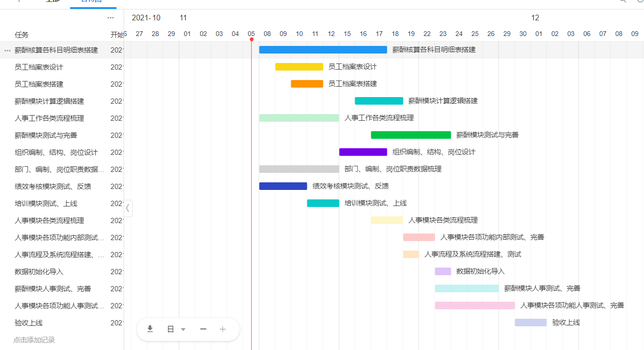Click the 任务 column header
Screen dimensions: 644x350
tap(22, 35)
